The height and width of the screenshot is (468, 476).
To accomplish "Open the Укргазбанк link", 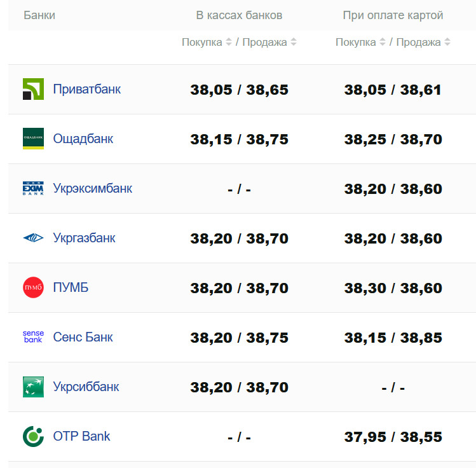I will (x=85, y=238).
